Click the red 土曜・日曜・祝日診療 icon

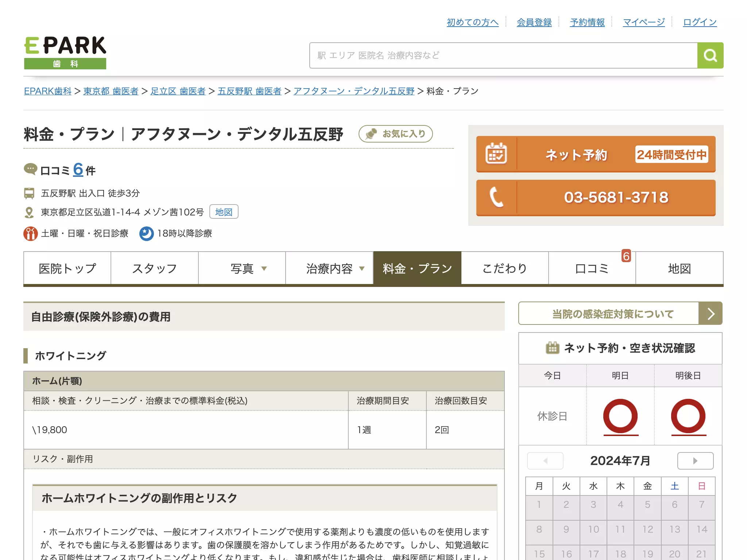[31, 234]
